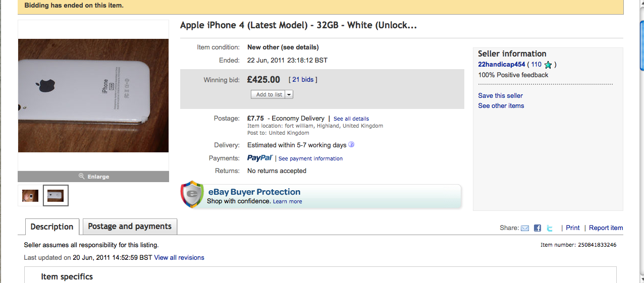Image resolution: width=644 pixels, height=283 pixels.
Task: Click the eBay Buyer Protection shield icon
Action: pyautogui.click(x=192, y=195)
